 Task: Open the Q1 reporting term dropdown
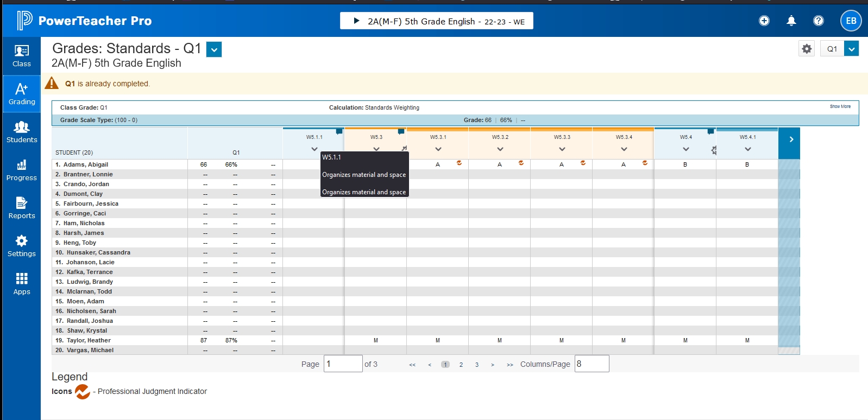pos(851,49)
